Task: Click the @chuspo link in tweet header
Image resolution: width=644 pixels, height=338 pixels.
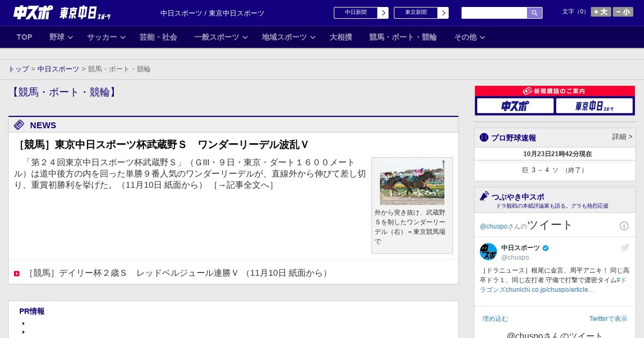Action: click(x=493, y=226)
